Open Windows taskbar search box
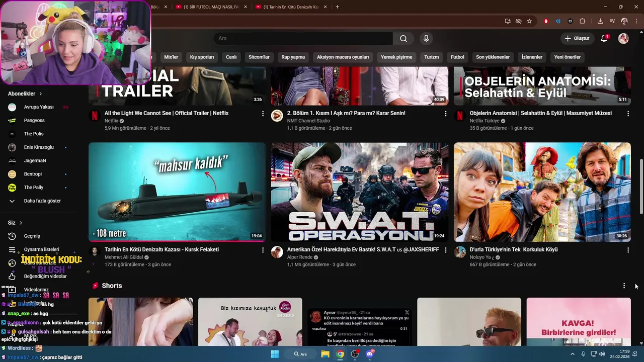The image size is (644, 362). click(x=301, y=354)
